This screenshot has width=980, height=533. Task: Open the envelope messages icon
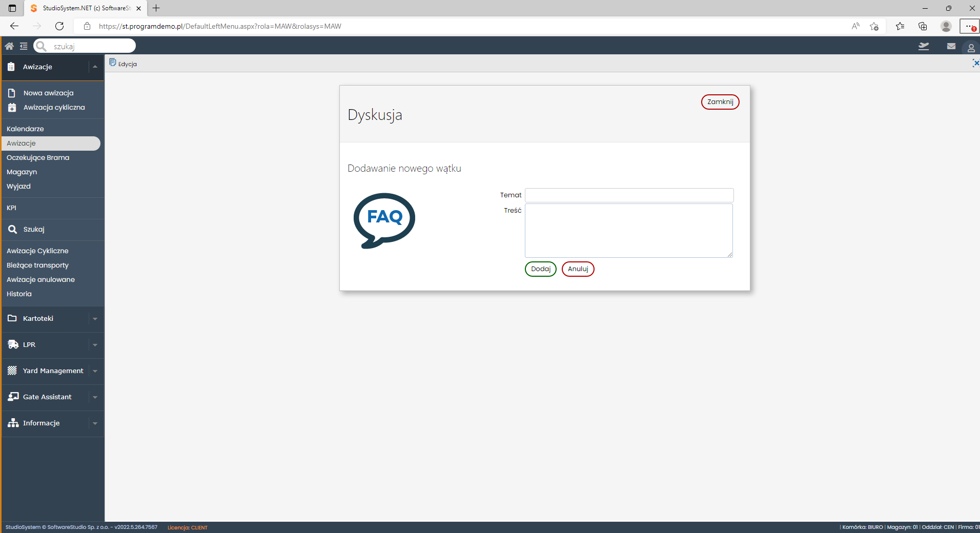[951, 46]
